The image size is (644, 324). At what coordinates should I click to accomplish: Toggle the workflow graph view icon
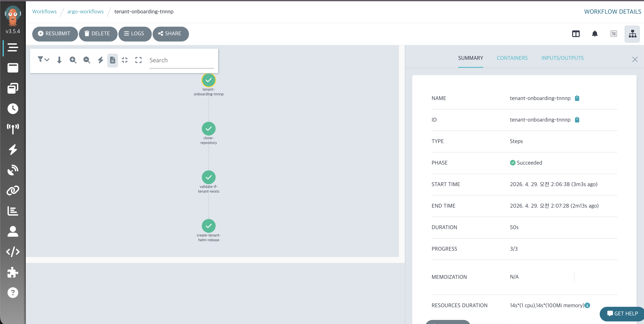[632, 34]
